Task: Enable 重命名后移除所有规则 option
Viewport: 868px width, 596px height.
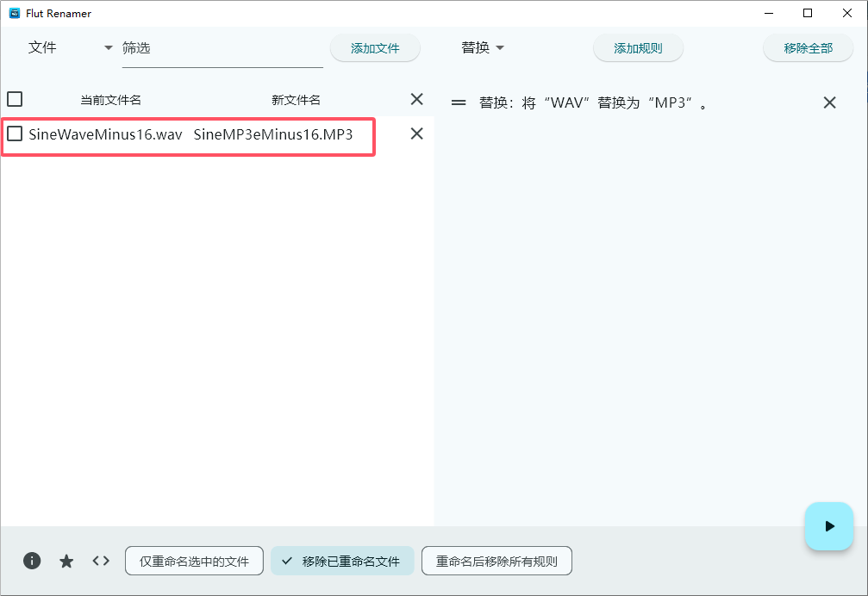Action: coord(496,561)
